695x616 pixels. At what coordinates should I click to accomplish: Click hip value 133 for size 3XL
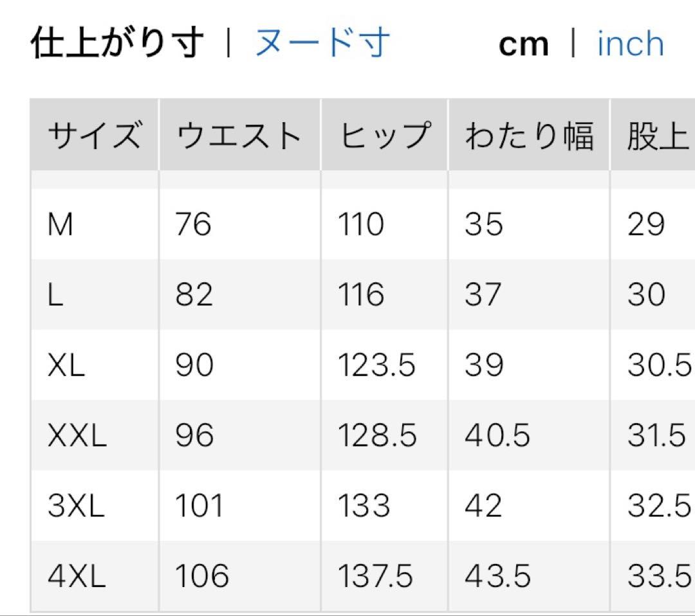[x=364, y=506]
